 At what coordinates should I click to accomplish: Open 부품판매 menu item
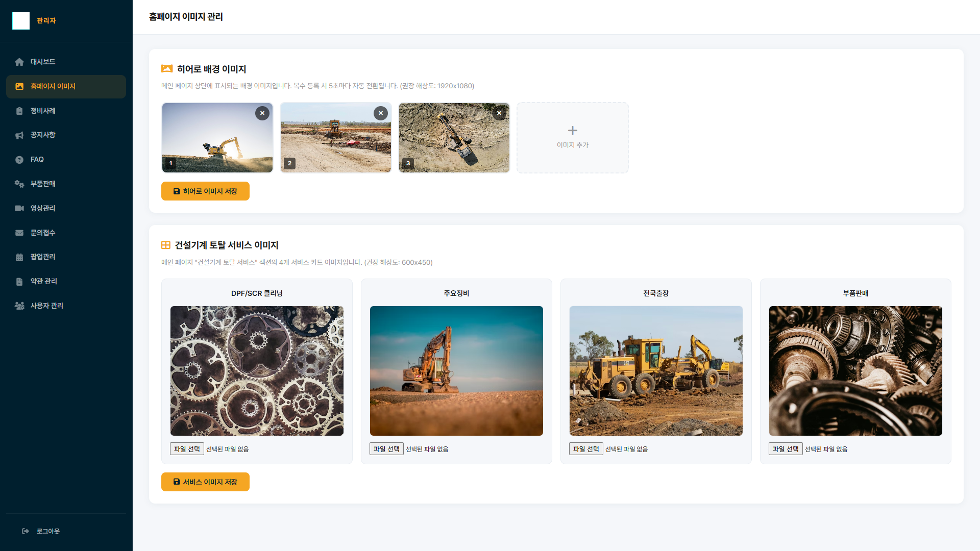click(x=66, y=184)
